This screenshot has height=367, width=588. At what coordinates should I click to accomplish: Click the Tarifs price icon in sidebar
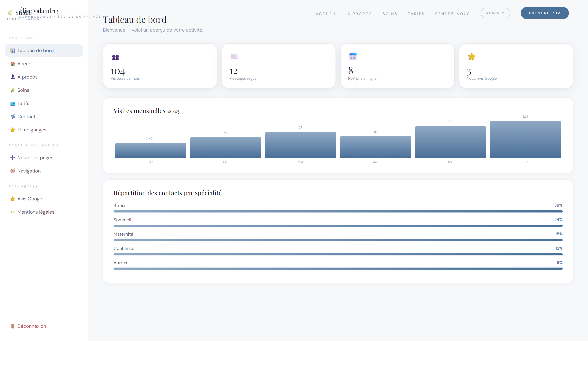tap(13, 103)
